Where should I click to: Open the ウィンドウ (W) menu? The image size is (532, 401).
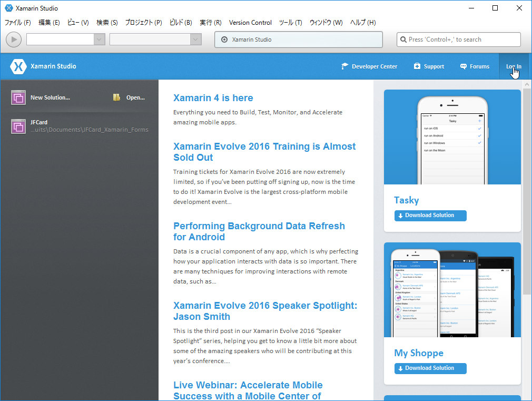326,23
